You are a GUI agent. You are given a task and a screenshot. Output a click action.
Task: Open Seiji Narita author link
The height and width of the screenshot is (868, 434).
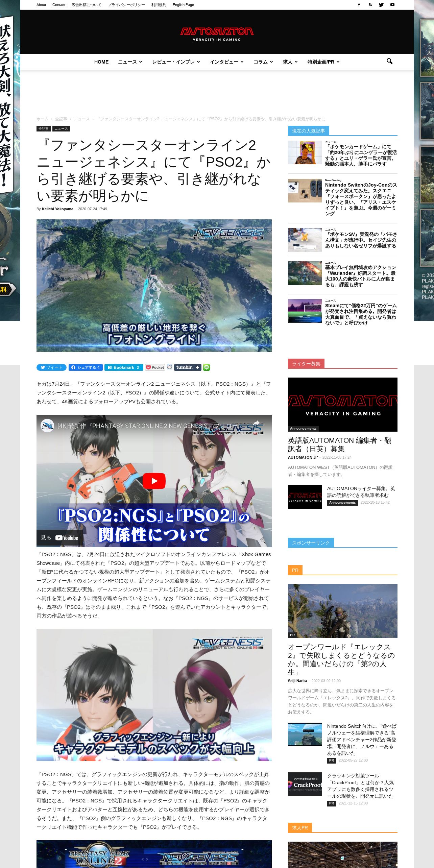click(x=297, y=681)
